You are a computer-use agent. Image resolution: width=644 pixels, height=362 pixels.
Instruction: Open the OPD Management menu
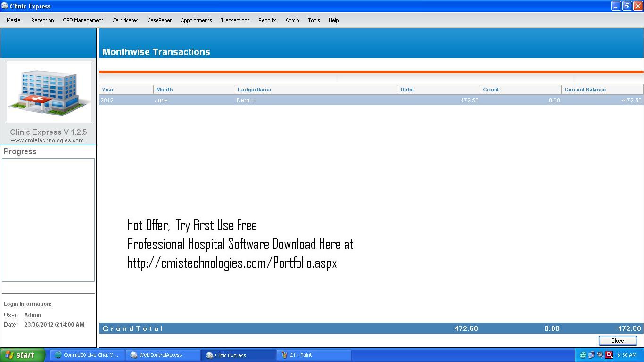[83, 20]
